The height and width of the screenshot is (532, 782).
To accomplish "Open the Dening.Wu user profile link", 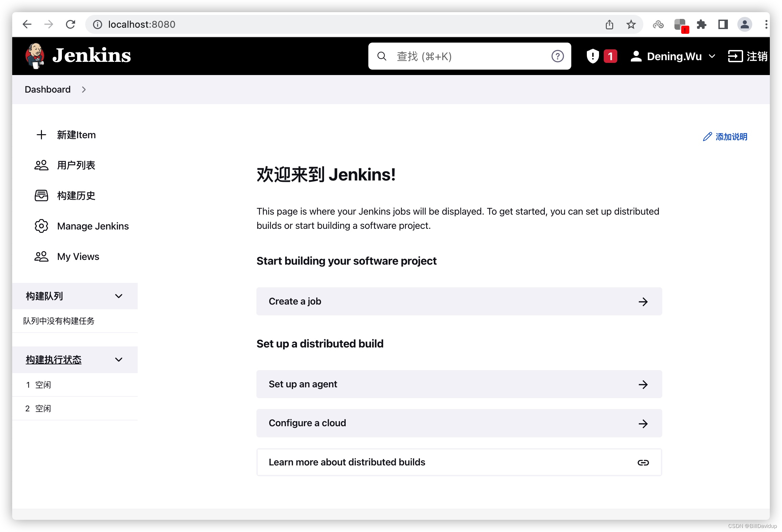I will [x=666, y=56].
